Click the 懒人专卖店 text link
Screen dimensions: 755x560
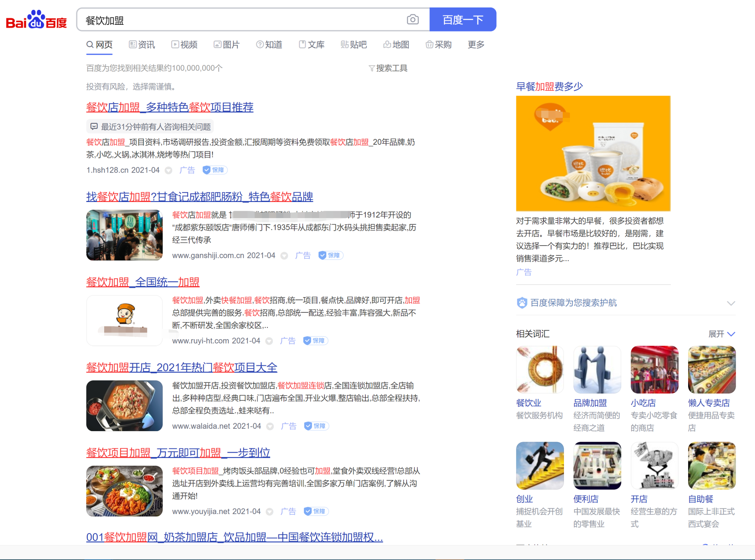[709, 403]
